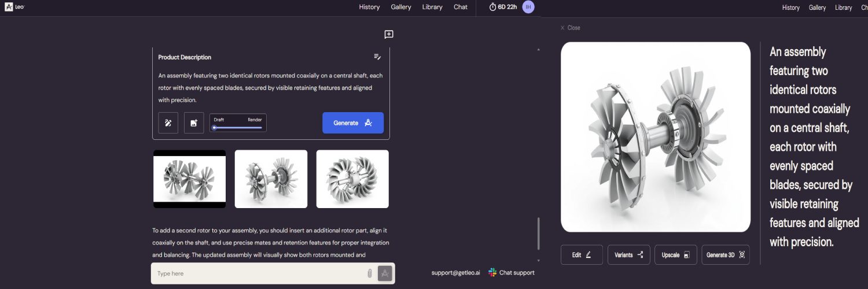Screen dimensions: 868x289
Task: Click the send message icon
Action: 385,273
